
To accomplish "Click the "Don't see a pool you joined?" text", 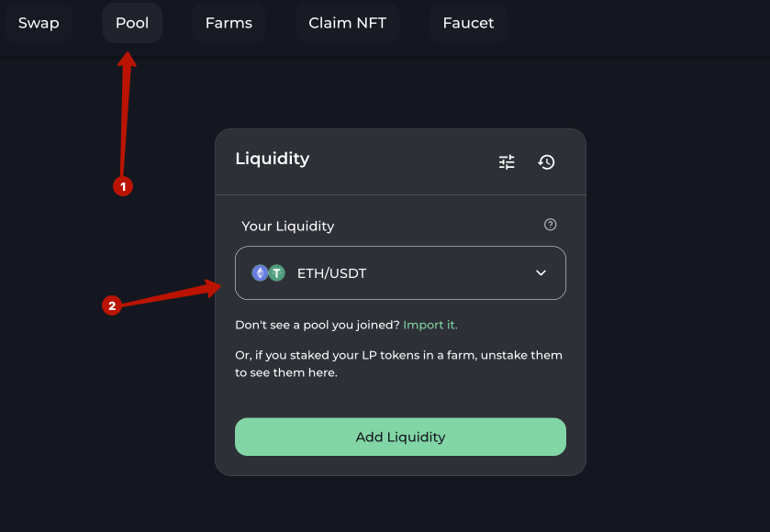I will tap(318, 325).
